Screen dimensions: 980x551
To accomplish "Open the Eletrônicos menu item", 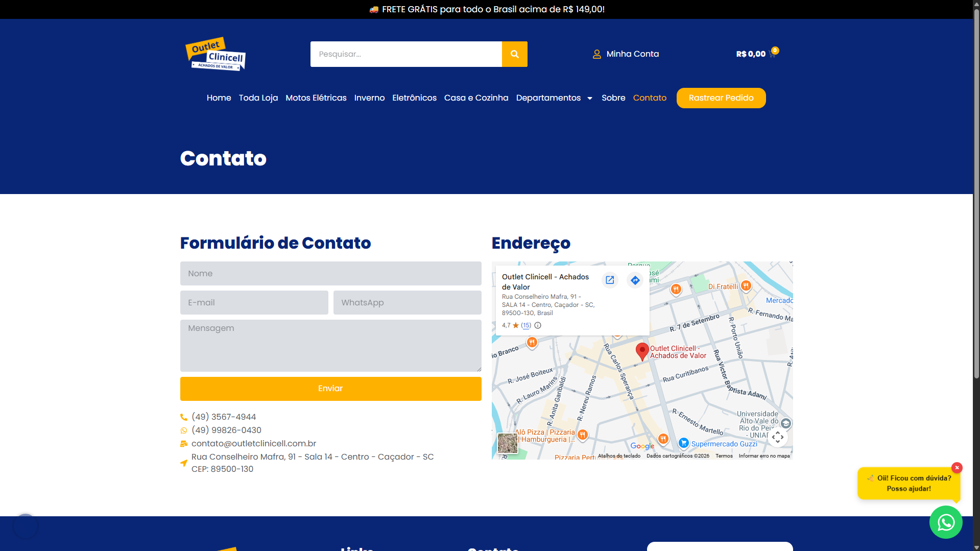I will pyautogui.click(x=414, y=98).
